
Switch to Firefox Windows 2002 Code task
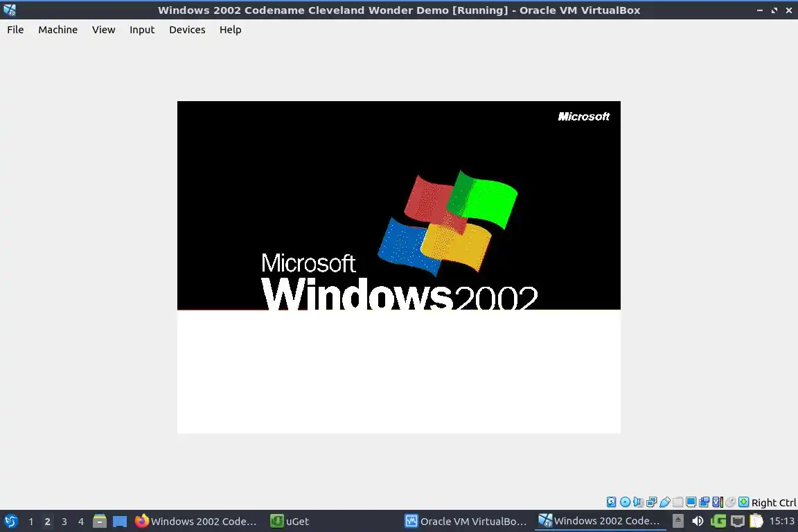[196, 521]
